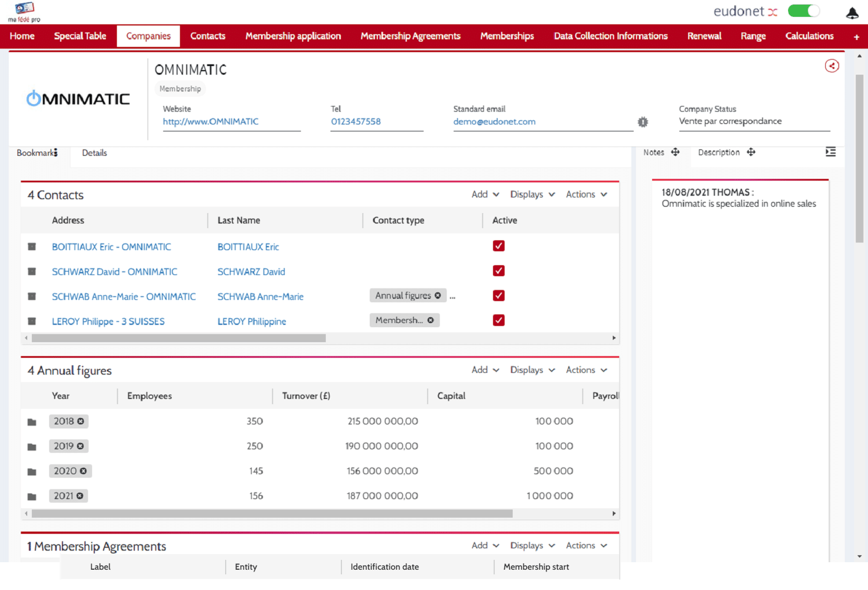Open the Special Table tab
This screenshot has width=868, height=590.
pos(80,36)
